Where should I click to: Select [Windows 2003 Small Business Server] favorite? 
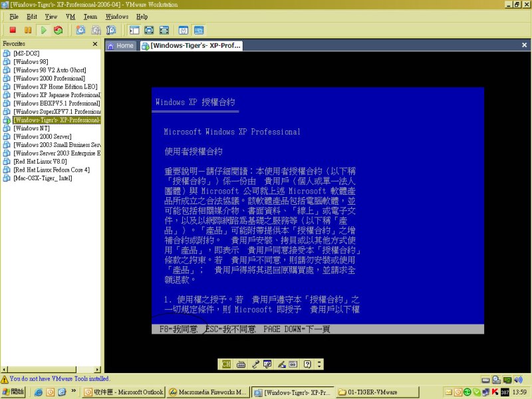52,145
